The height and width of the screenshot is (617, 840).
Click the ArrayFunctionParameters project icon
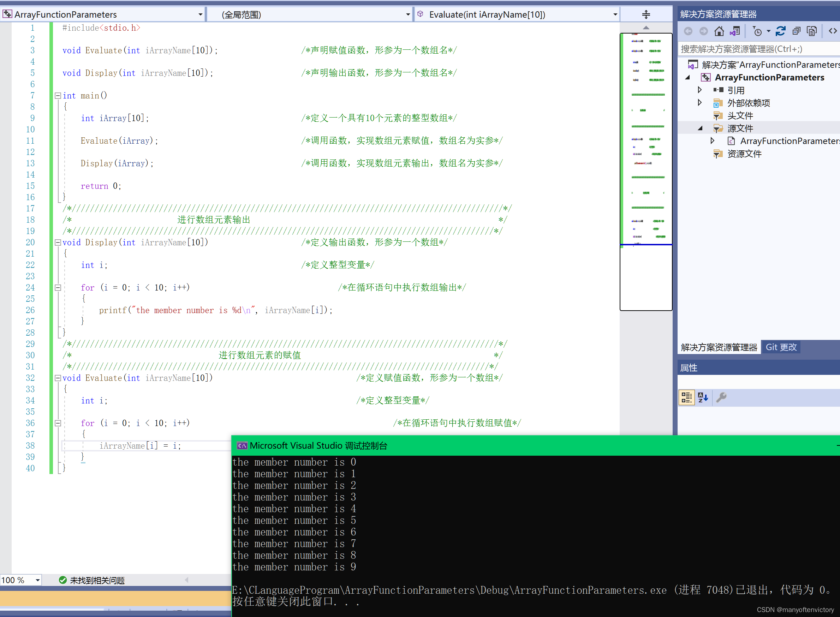pyautogui.click(x=705, y=77)
